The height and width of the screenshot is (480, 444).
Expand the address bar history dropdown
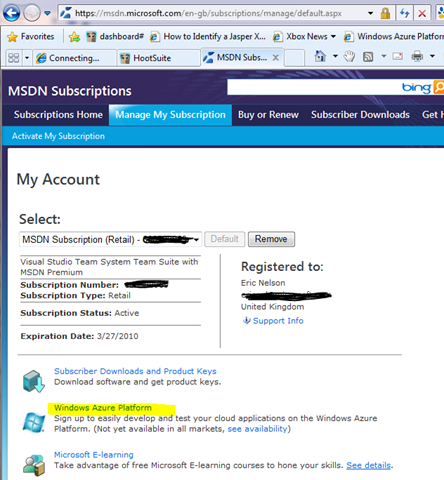click(370, 13)
